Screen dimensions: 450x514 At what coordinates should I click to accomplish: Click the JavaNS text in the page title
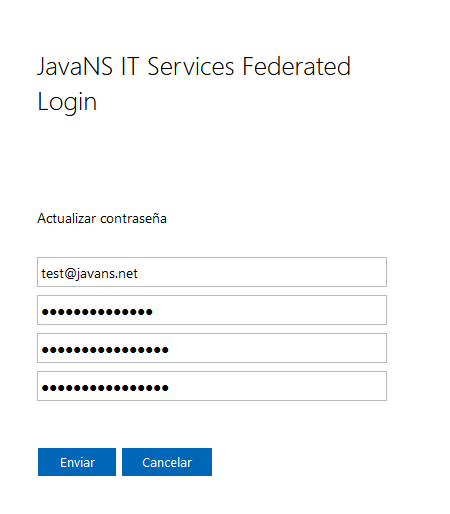coord(75,67)
